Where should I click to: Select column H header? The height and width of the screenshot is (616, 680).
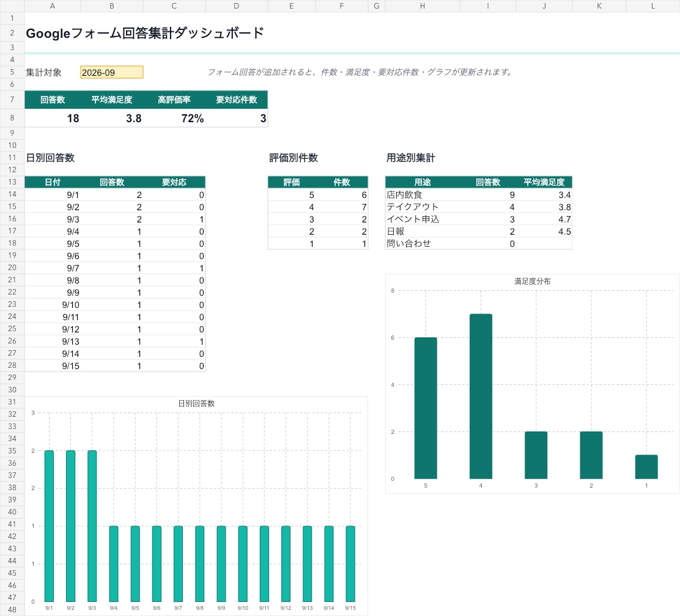423,6
